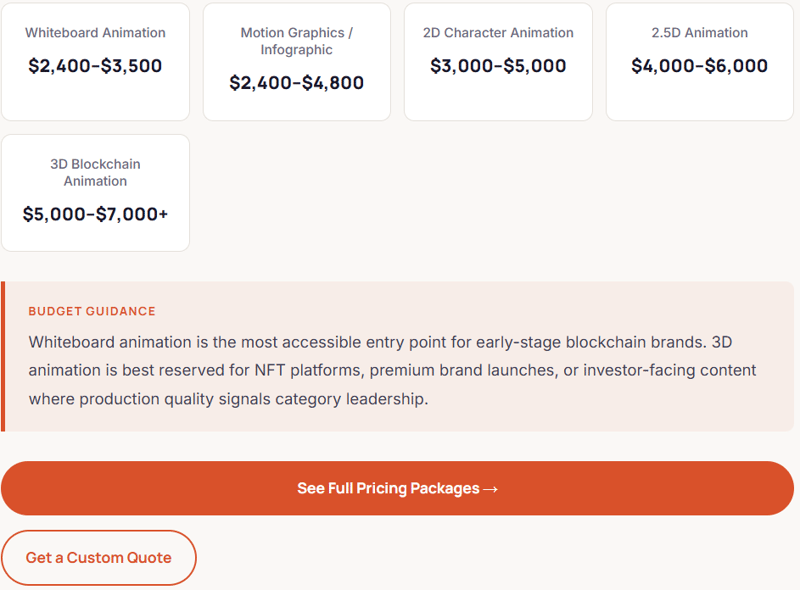This screenshot has height=590, width=800.
Task: Select the 3D Blockchain Animation card title
Action: tap(95, 172)
